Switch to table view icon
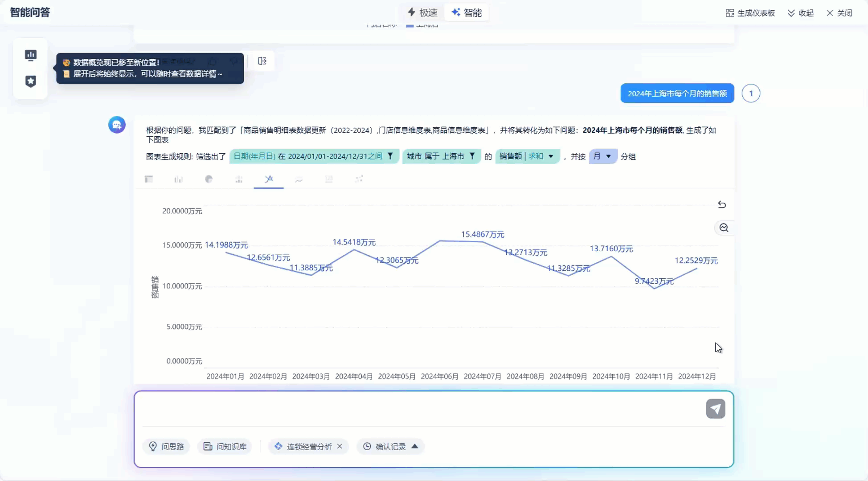This screenshot has height=481, width=868. [149, 179]
